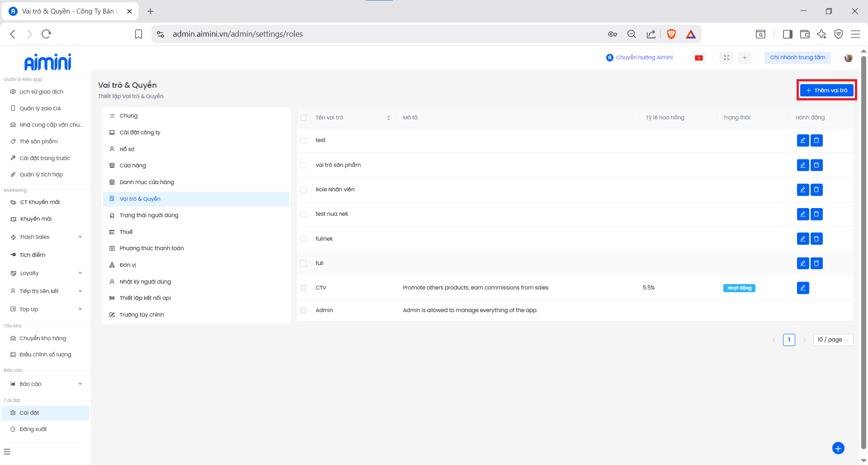This screenshot has width=868, height=465.
Task: Open the user avatar profile
Action: click(848, 57)
